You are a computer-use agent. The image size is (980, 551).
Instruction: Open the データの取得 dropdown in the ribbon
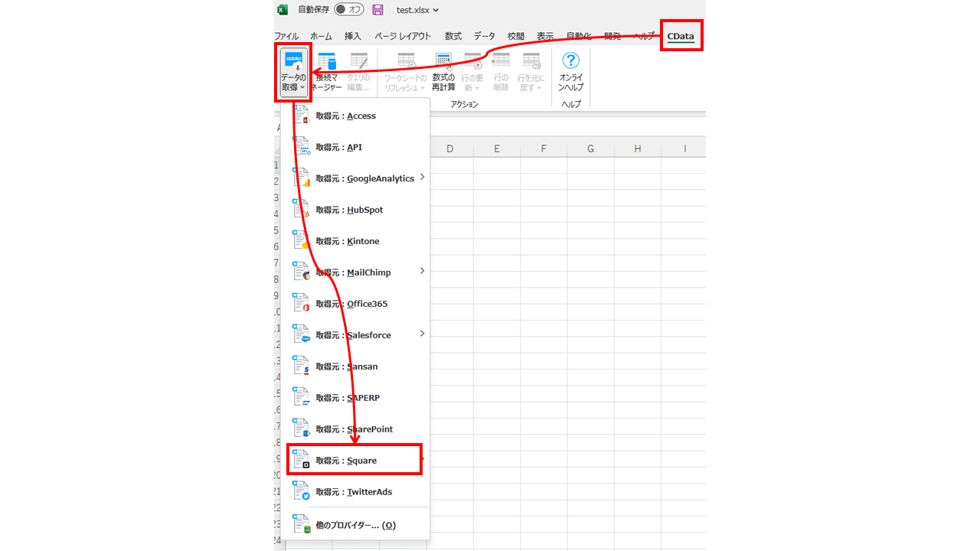293,73
